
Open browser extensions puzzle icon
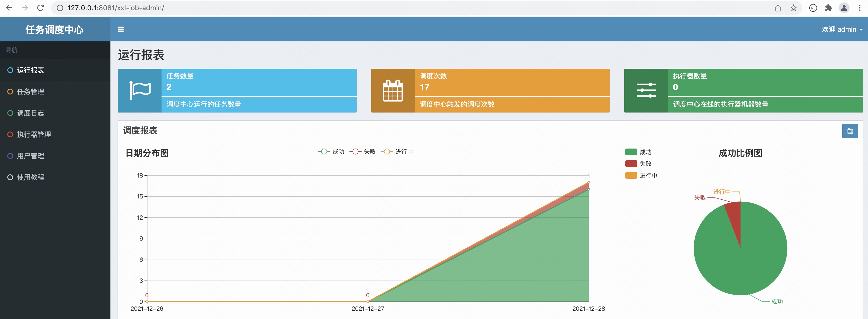pos(829,8)
